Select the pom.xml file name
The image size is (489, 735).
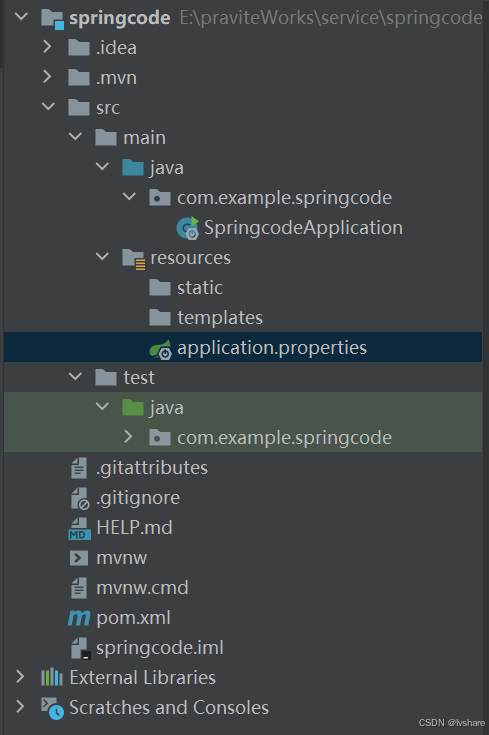pyautogui.click(x=133, y=618)
